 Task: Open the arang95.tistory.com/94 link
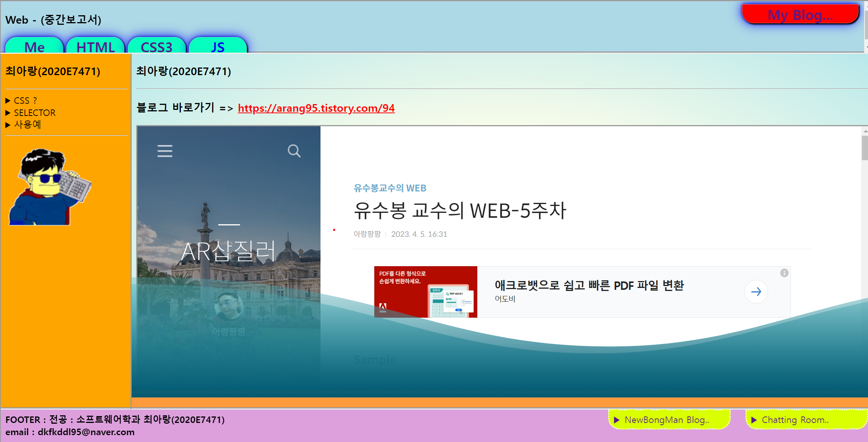(x=316, y=108)
